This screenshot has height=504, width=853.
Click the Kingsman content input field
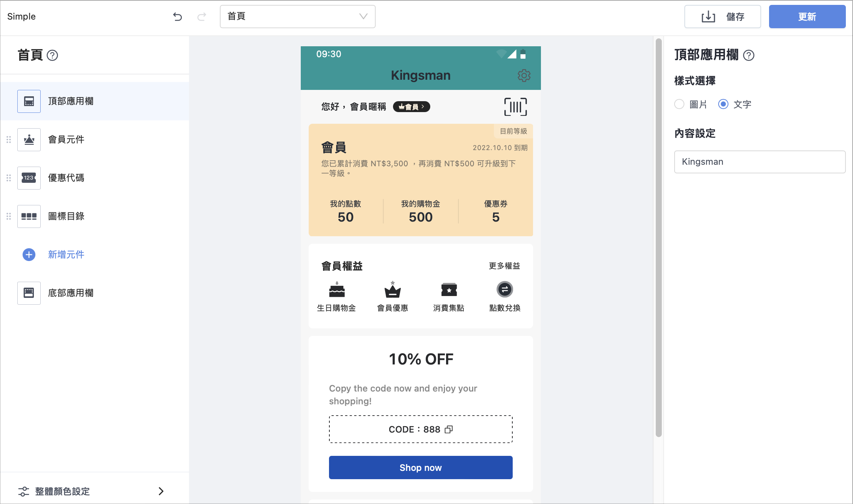[760, 162]
